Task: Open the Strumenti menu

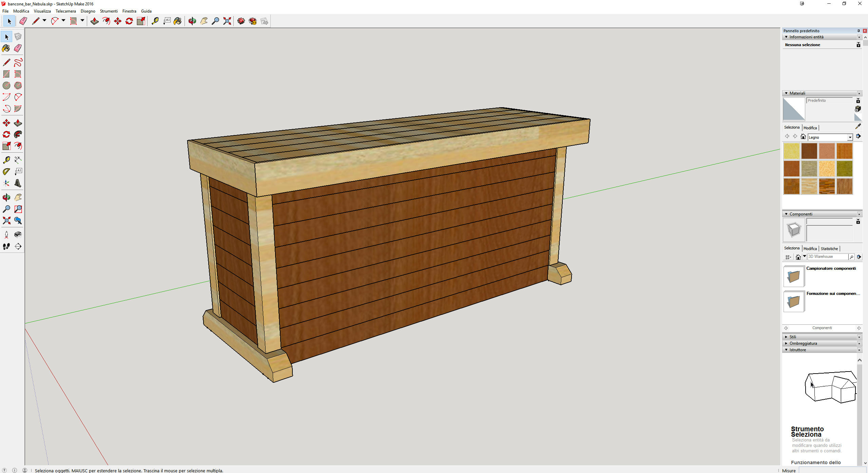Action: point(109,11)
